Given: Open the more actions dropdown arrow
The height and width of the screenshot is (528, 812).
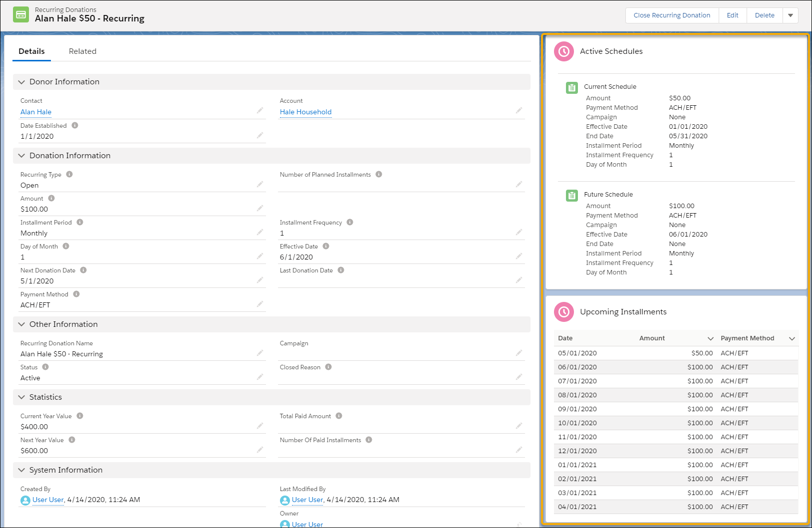Looking at the screenshot, I should (791, 15).
